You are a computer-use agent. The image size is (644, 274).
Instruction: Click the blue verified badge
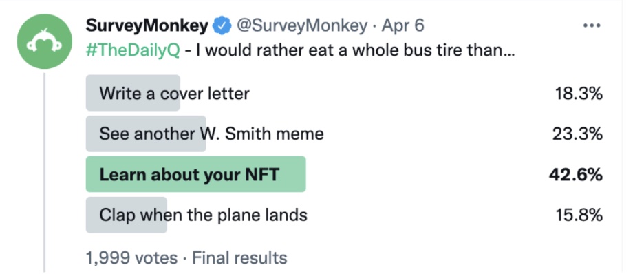tap(222, 26)
